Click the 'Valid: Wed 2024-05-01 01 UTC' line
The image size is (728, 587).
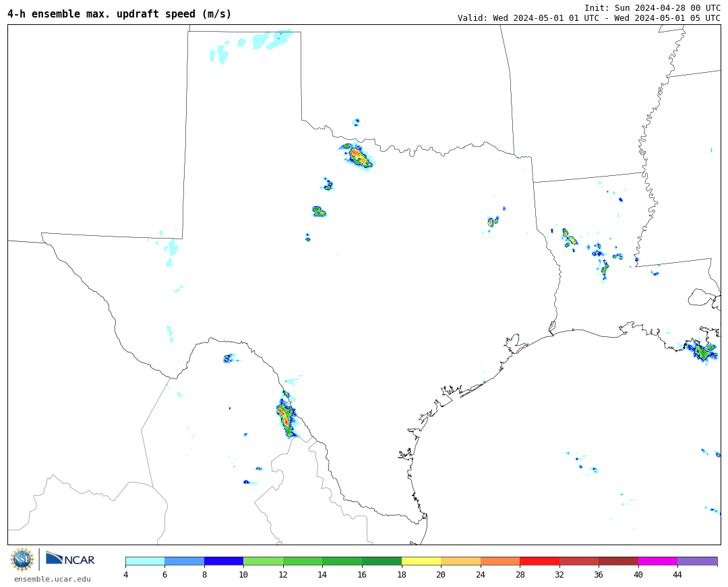(x=588, y=18)
